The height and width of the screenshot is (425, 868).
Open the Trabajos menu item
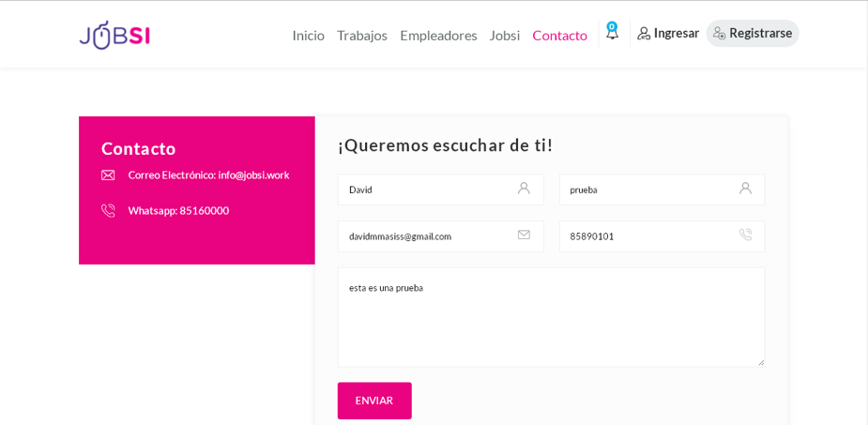361,36
